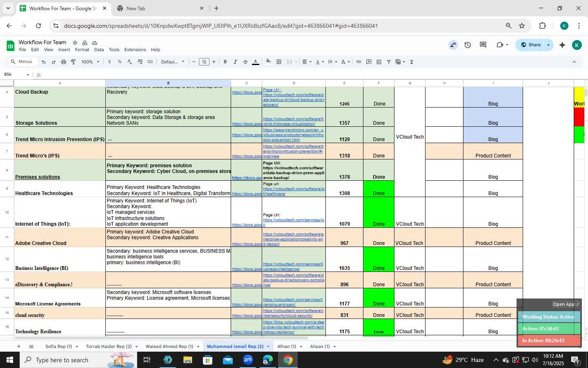Open the all sheets list icon

coord(31,346)
